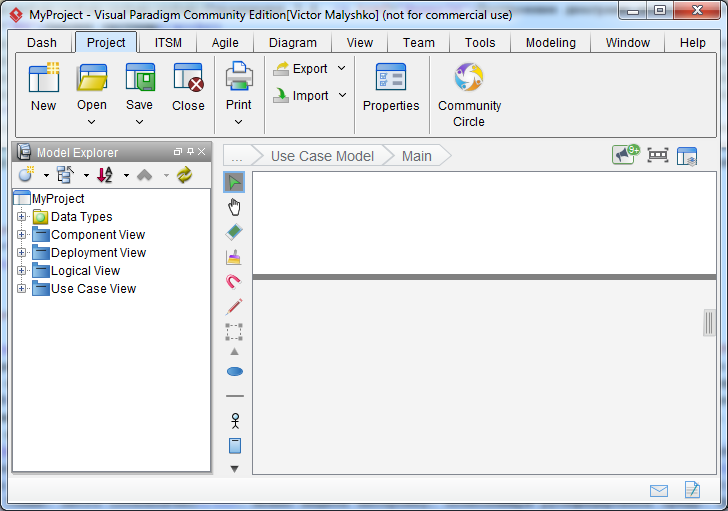Open the Community Circle
Screen dimensions: 728x511
click(x=469, y=95)
